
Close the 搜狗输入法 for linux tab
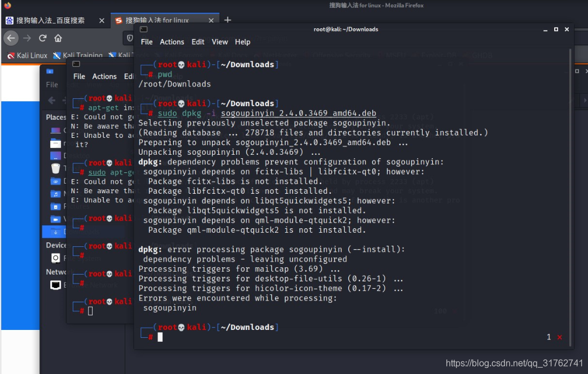coord(211,21)
